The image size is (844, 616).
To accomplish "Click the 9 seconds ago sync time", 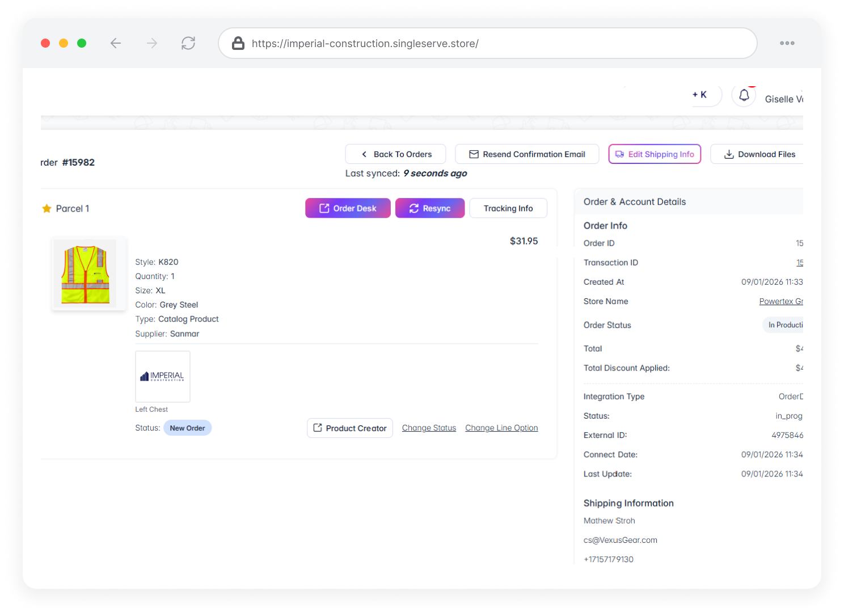I will [x=435, y=174].
